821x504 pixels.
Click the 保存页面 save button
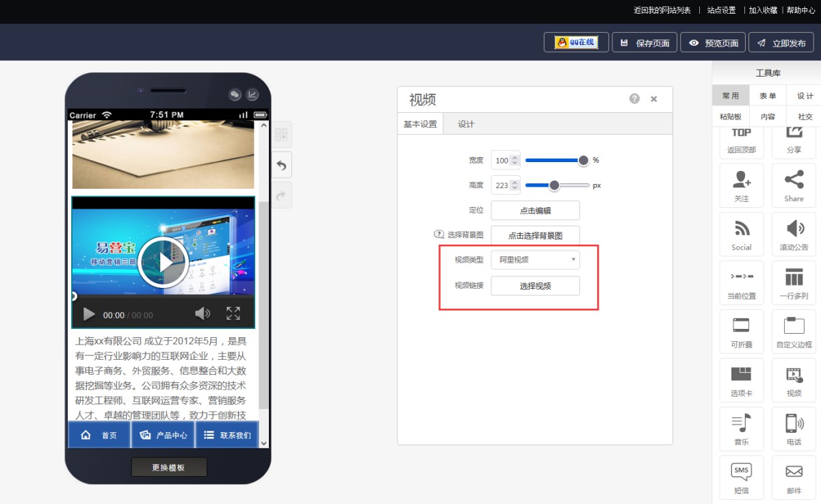[644, 43]
